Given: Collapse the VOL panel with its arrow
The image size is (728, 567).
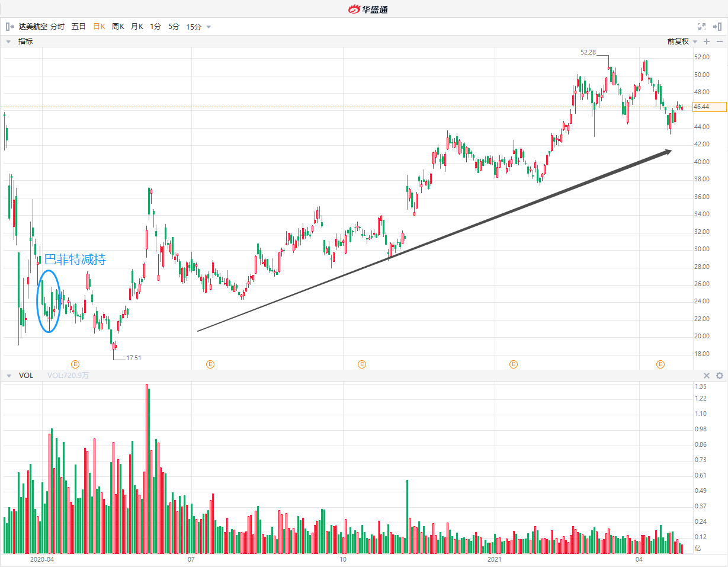Looking at the screenshot, I should (x=9, y=376).
